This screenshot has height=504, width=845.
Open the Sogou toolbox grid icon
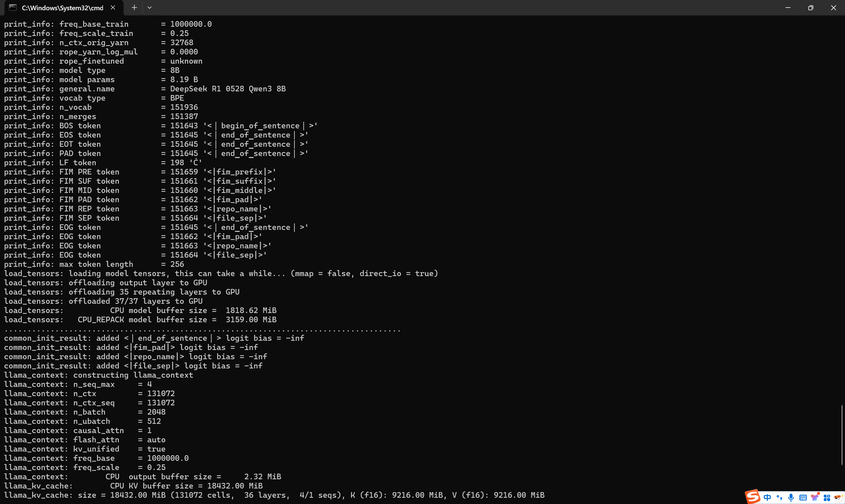click(827, 498)
